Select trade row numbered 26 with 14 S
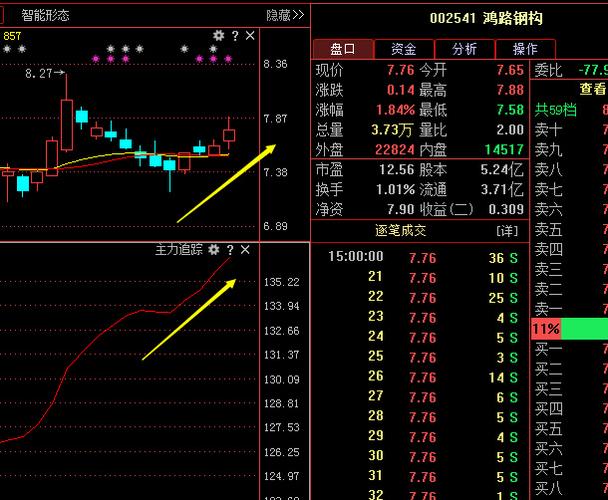This screenshot has width=608, height=500. 420,377
